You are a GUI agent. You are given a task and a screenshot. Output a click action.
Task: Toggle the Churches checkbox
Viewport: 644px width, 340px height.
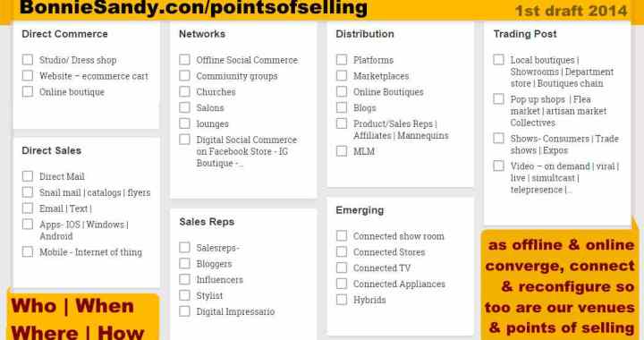click(185, 91)
